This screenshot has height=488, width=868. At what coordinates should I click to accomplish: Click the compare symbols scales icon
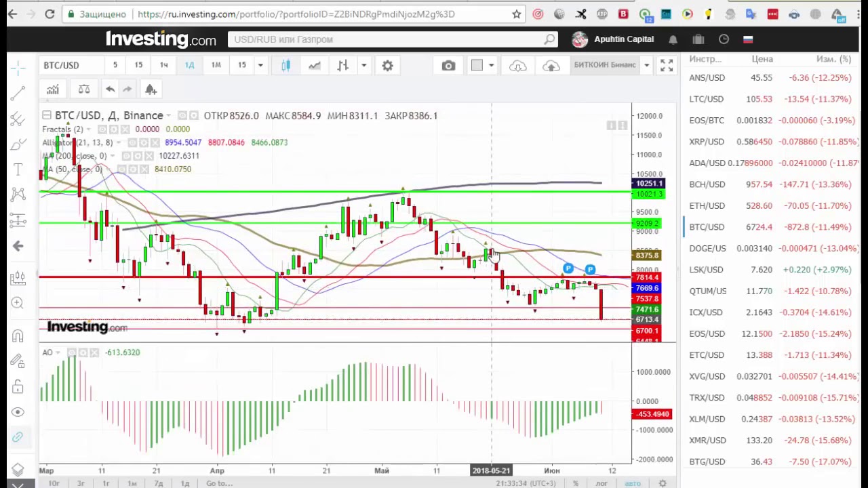pyautogui.click(x=84, y=89)
